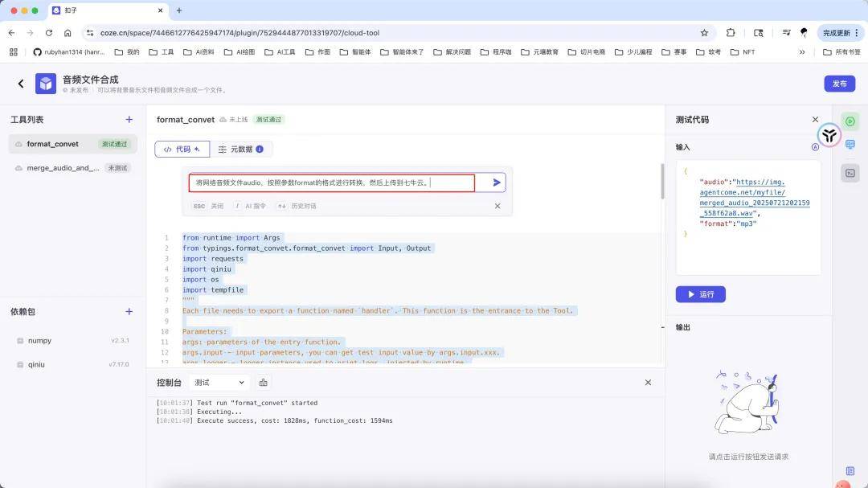Screen dimensions: 868x488
Task: Click the AI prompt input field
Action: pos(331,183)
